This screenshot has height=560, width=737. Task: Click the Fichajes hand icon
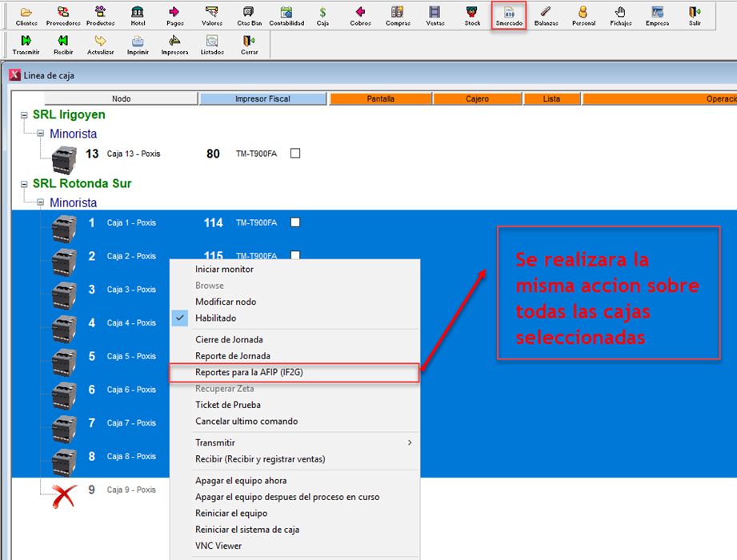click(620, 15)
